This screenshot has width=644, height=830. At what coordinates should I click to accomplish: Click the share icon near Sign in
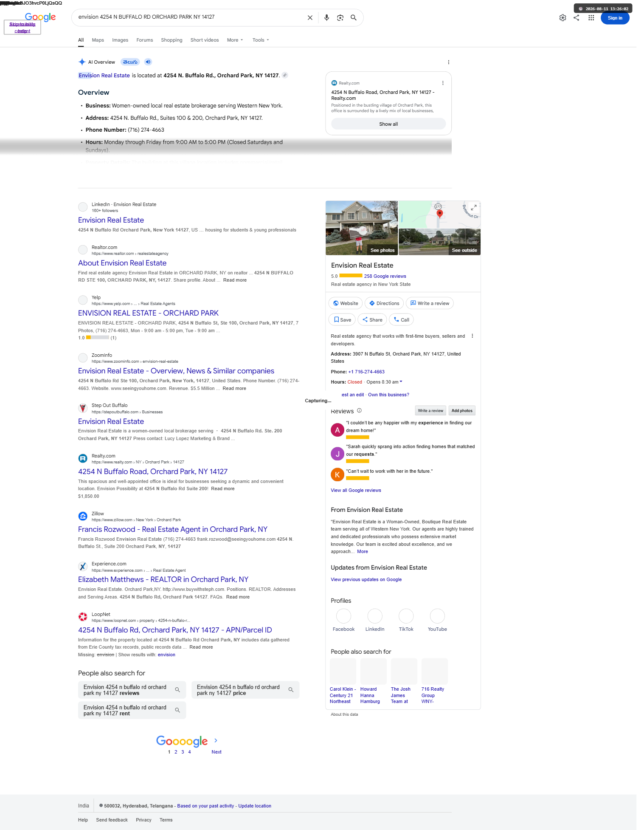click(x=577, y=18)
